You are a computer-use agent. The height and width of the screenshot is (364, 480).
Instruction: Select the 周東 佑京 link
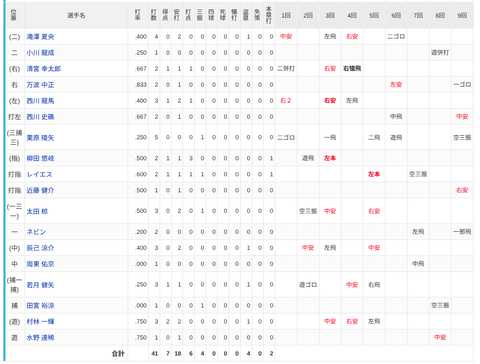pyautogui.click(x=40, y=264)
